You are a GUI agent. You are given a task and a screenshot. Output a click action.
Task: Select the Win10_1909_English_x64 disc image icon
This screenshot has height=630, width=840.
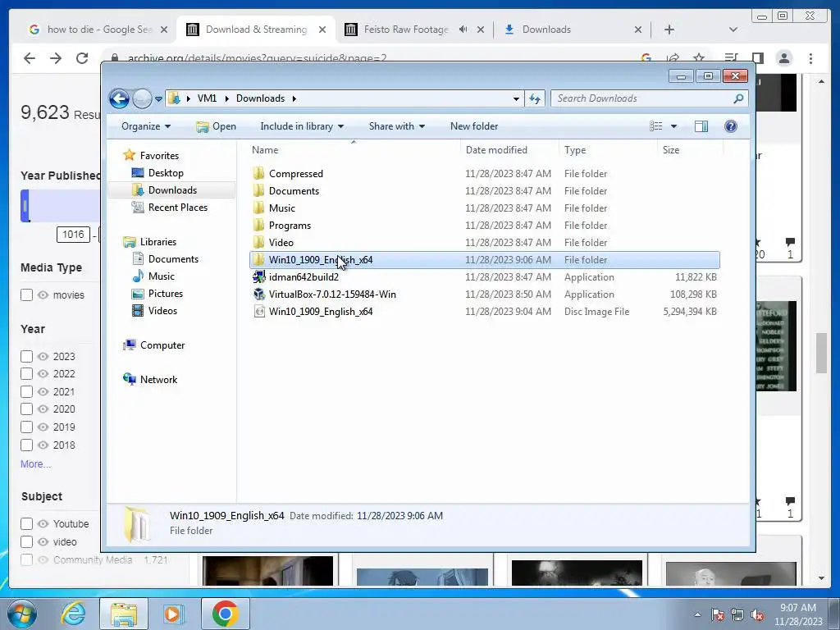click(x=258, y=311)
